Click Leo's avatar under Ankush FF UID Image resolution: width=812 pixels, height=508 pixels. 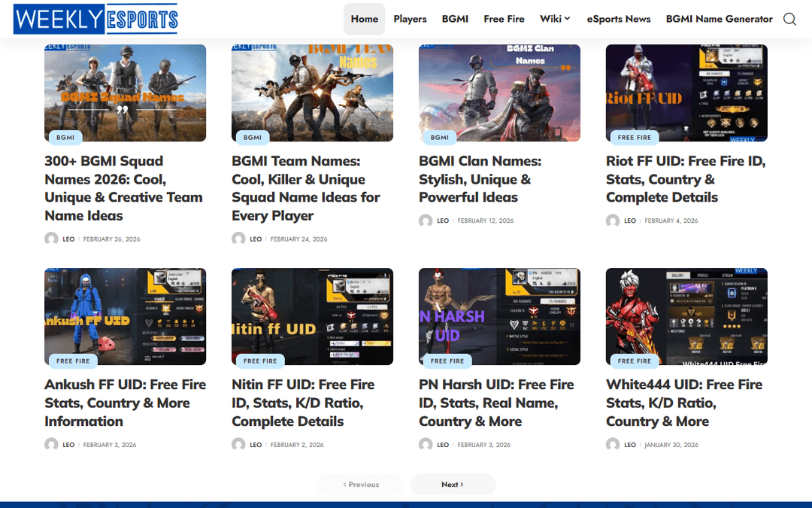51,445
